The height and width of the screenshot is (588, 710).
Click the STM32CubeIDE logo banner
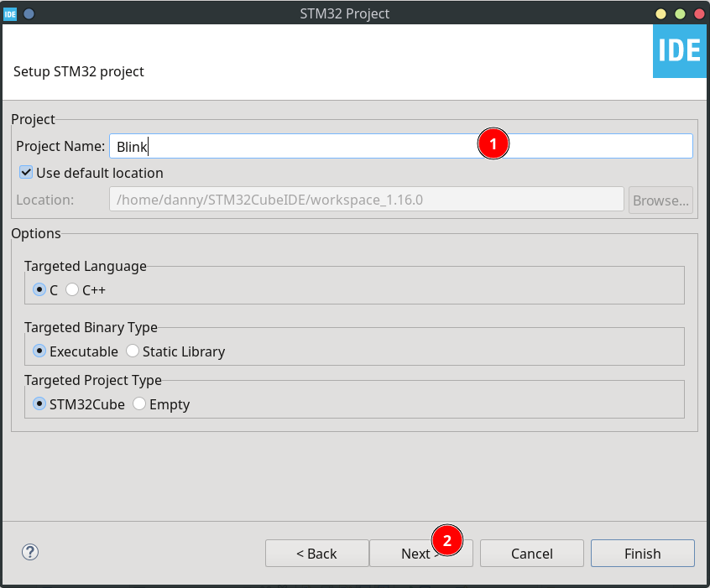[679, 51]
